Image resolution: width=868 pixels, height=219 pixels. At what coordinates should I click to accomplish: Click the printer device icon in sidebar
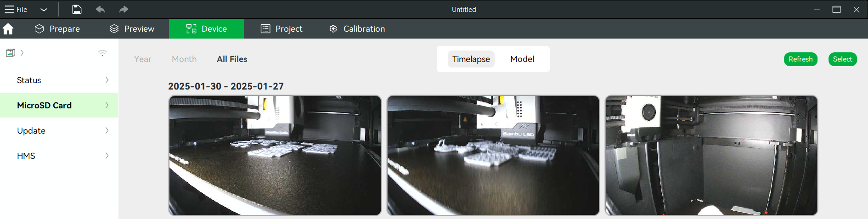coord(11,53)
